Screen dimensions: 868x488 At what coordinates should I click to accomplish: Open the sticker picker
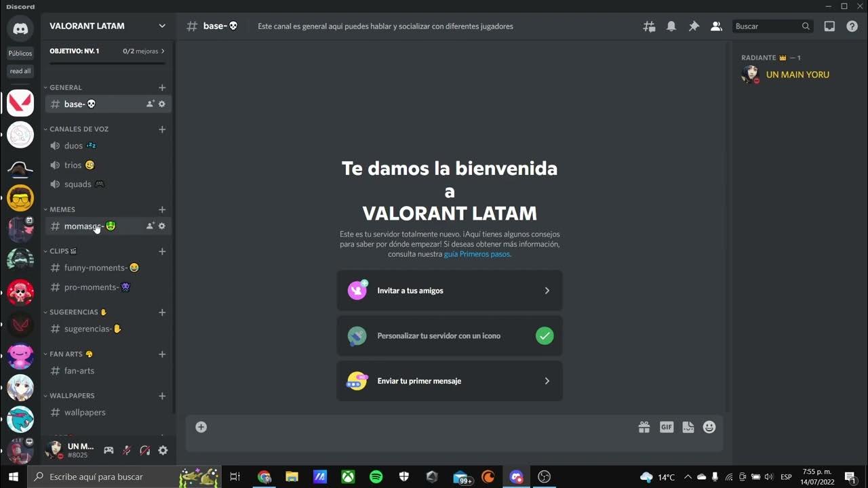tap(688, 427)
